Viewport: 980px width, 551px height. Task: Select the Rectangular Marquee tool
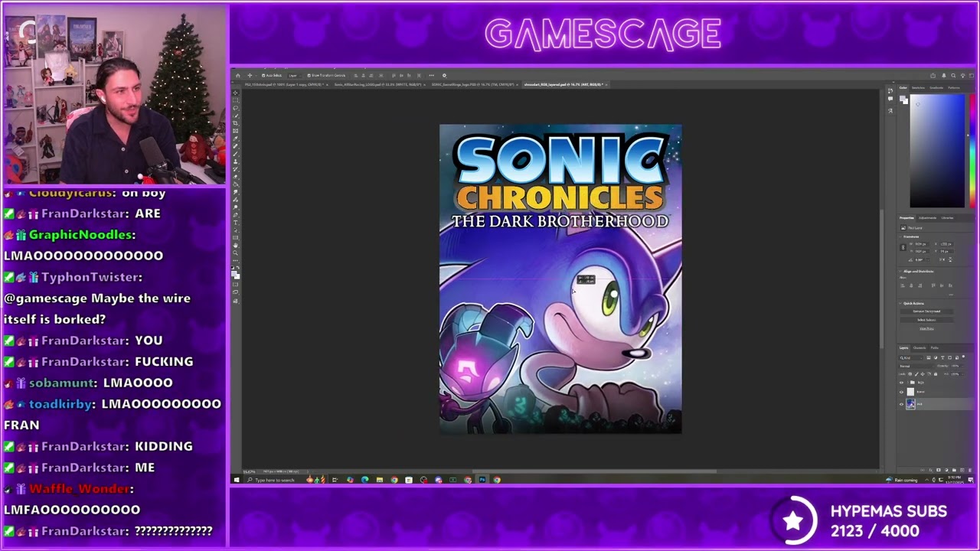click(x=235, y=100)
